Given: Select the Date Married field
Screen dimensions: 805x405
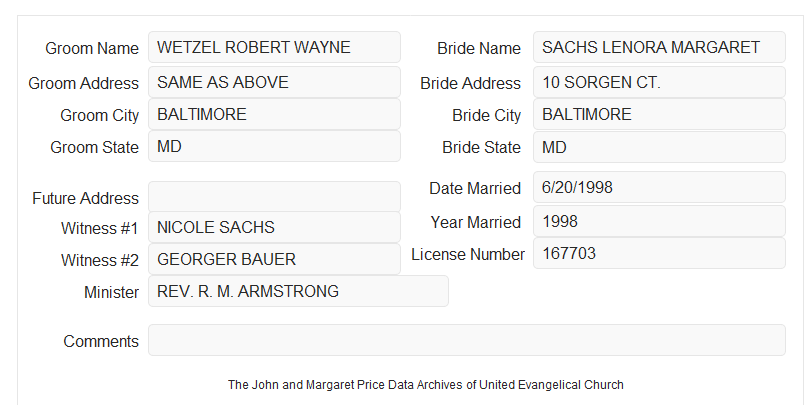Looking at the screenshot, I should (659, 187).
